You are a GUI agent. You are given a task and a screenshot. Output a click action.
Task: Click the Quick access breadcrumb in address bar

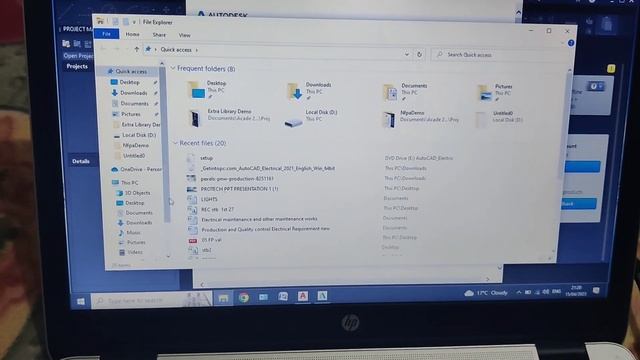[176, 50]
